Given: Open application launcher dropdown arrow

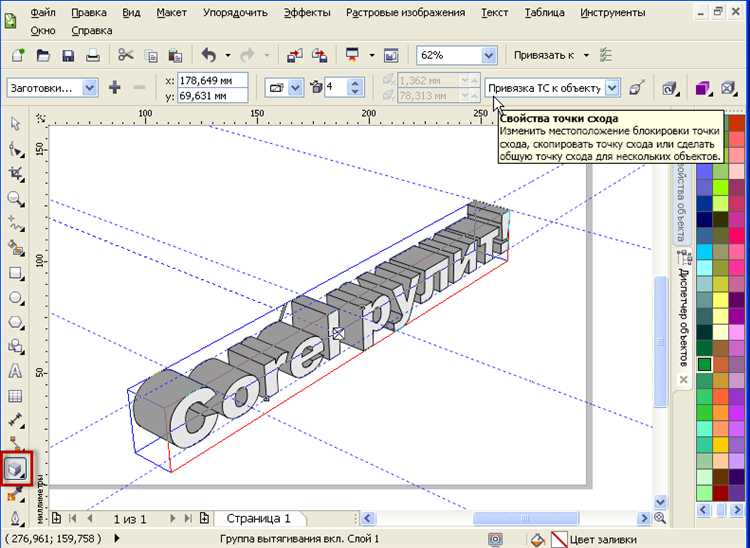Looking at the screenshot, I should click(x=372, y=55).
